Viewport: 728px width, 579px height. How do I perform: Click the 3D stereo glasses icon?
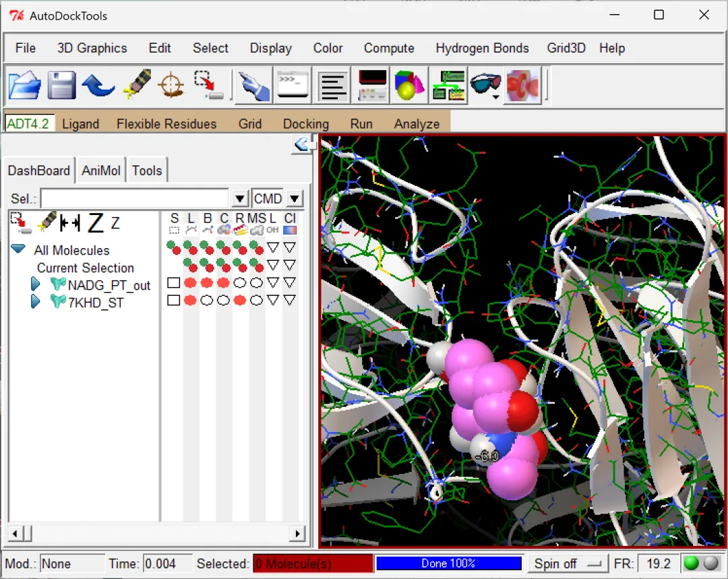click(485, 85)
